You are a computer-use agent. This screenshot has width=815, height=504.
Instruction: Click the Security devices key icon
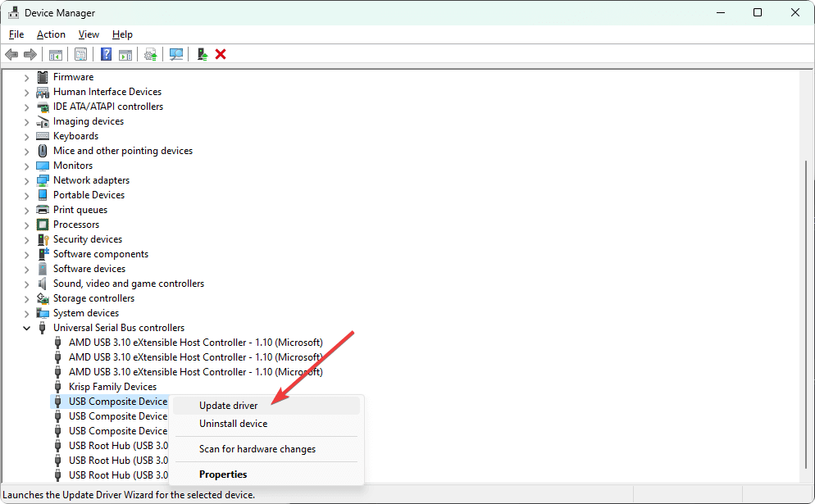point(43,239)
